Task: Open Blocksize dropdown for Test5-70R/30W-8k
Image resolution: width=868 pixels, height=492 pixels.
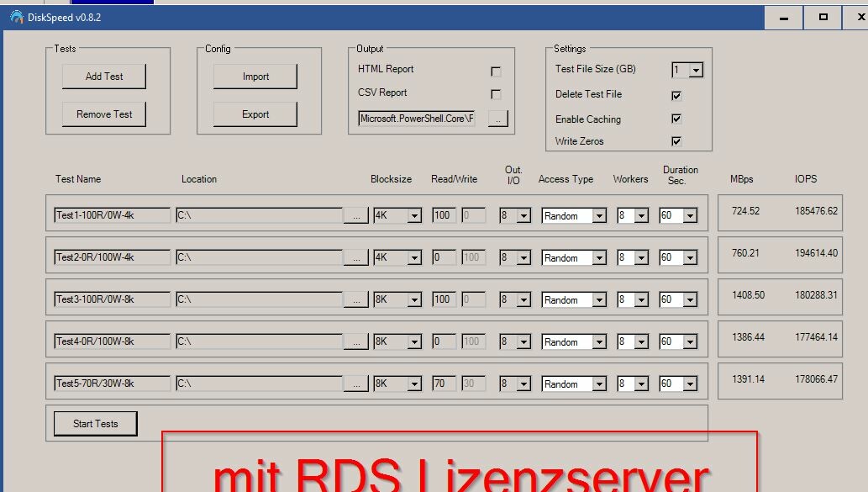Action: 414,384
